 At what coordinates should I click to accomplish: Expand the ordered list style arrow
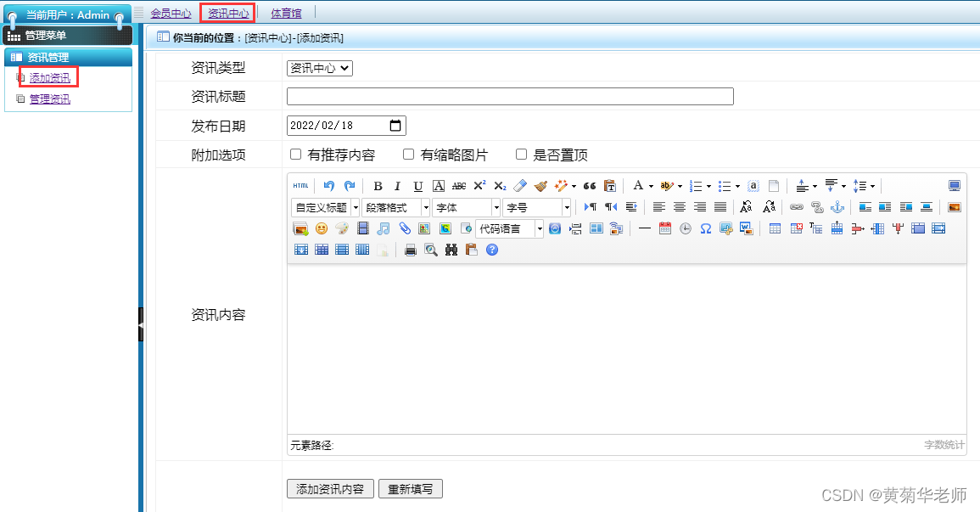click(x=708, y=186)
